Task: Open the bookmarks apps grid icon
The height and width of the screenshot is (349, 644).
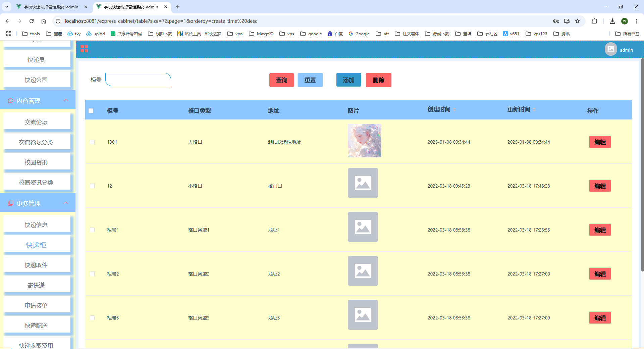Action: click(x=9, y=34)
